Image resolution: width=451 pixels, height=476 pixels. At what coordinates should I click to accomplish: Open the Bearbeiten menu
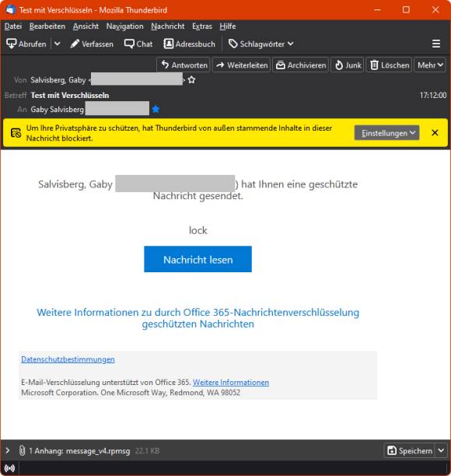click(x=47, y=26)
